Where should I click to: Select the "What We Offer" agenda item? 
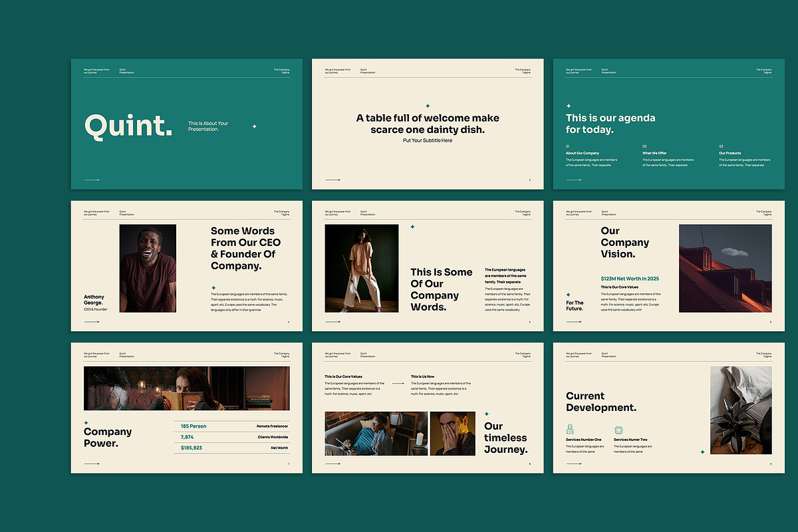[654, 153]
